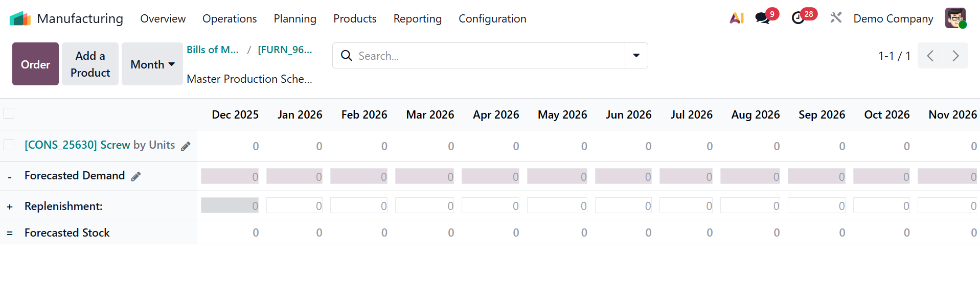
Task: Open the Reporting menu
Action: coord(417,19)
